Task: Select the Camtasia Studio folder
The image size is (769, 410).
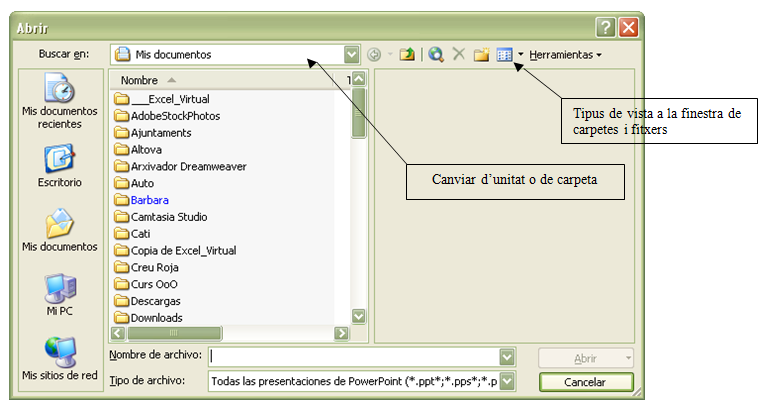Action: click(160, 217)
